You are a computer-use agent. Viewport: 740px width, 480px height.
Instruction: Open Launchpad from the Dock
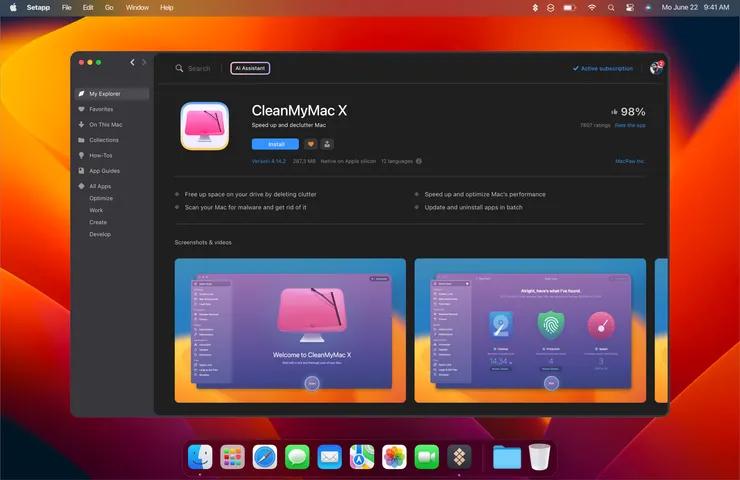[x=232, y=457]
